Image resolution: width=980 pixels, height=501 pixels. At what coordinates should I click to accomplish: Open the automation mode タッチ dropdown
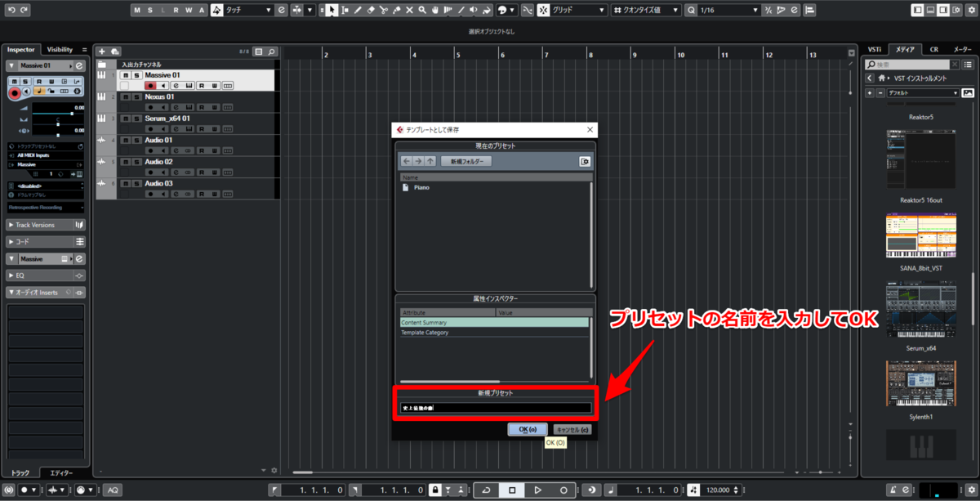249,10
